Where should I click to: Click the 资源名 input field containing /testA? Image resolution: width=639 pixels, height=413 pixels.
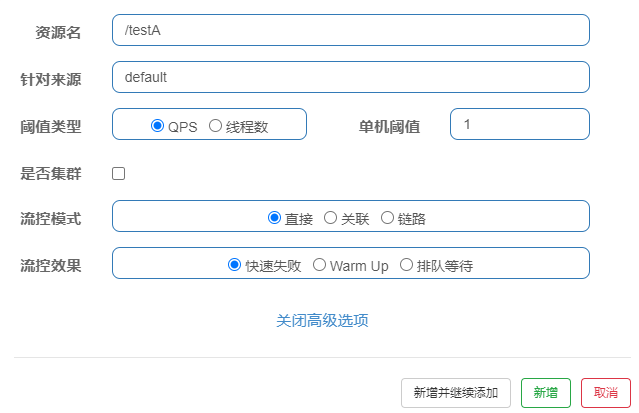351,30
